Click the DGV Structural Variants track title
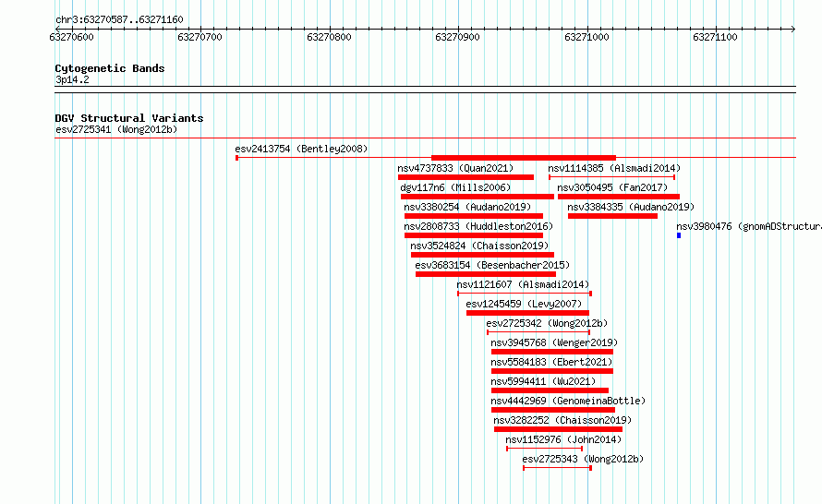The height and width of the screenshot is (504, 822). (x=129, y=118)
